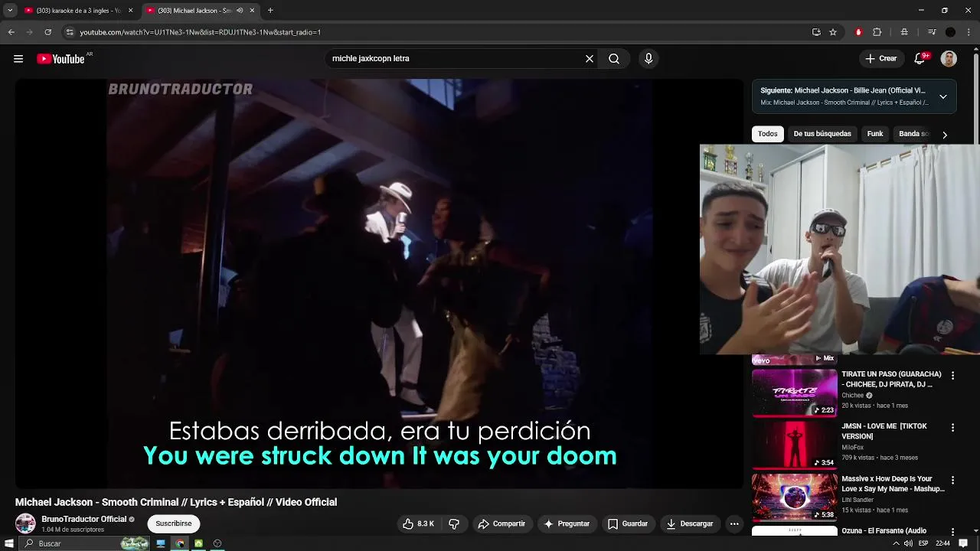
Task: Open the BrunoTraductor channel avatar
Action: pos(25,524)
